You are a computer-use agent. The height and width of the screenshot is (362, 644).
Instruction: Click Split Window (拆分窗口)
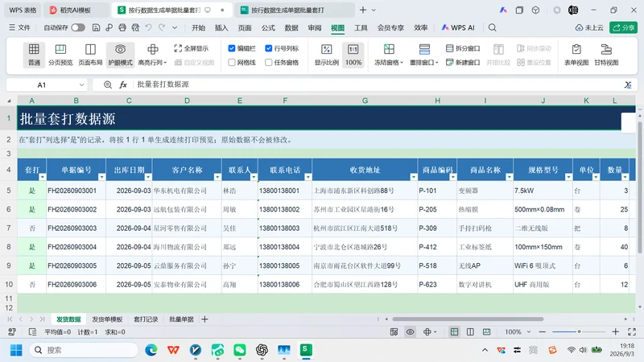click(463, 48)
